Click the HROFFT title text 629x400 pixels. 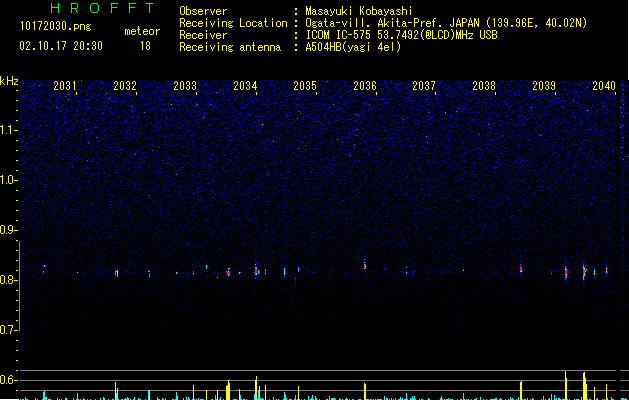102,8
